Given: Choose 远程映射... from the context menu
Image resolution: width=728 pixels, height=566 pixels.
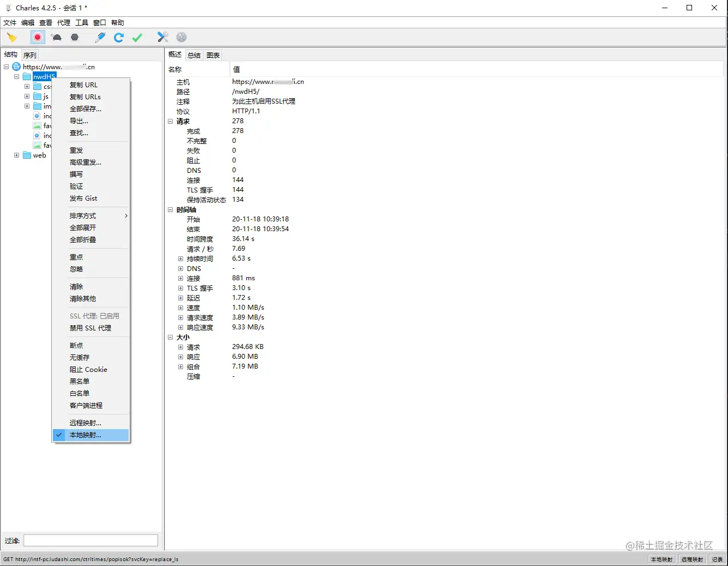Looking at the screenshot, I should coord(91,423).
